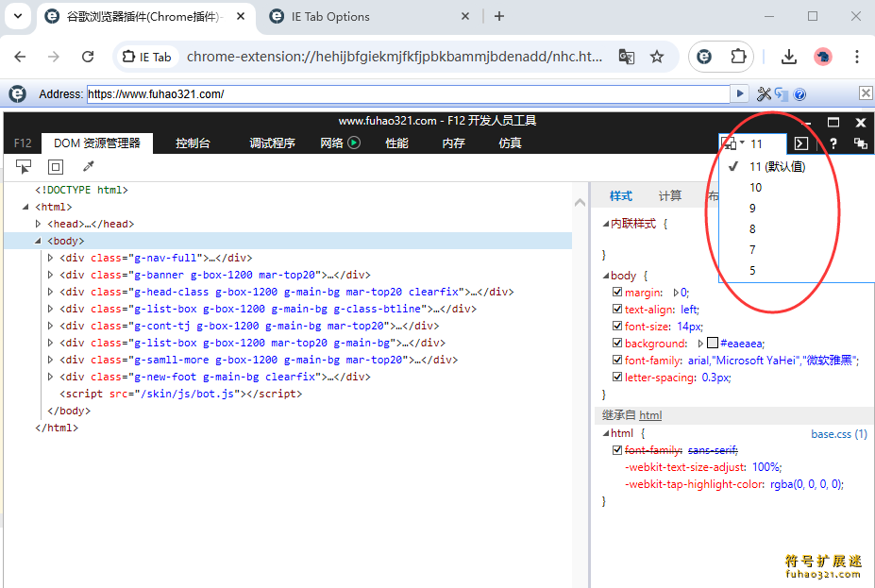875x588 pixels.
Task: Open the 内存 tab
Action: (x=453, y=143)
